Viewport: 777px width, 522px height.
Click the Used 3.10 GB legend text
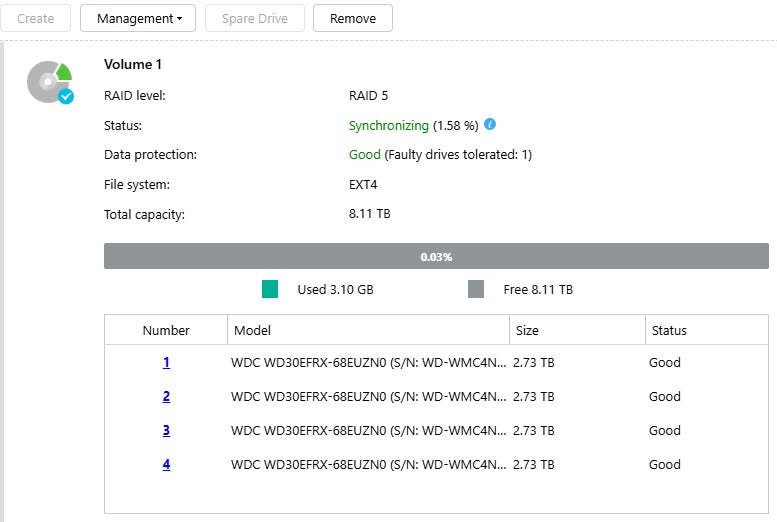(335, 290)
